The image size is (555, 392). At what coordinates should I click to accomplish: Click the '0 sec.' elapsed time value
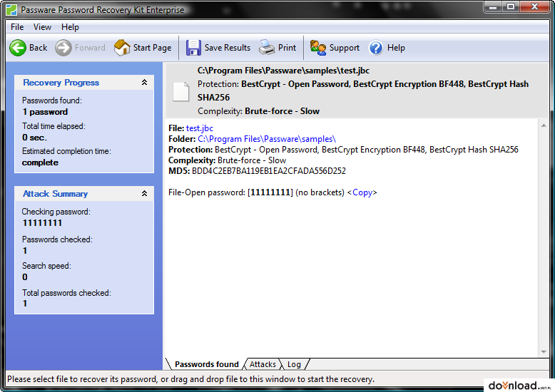click(34, 138)
